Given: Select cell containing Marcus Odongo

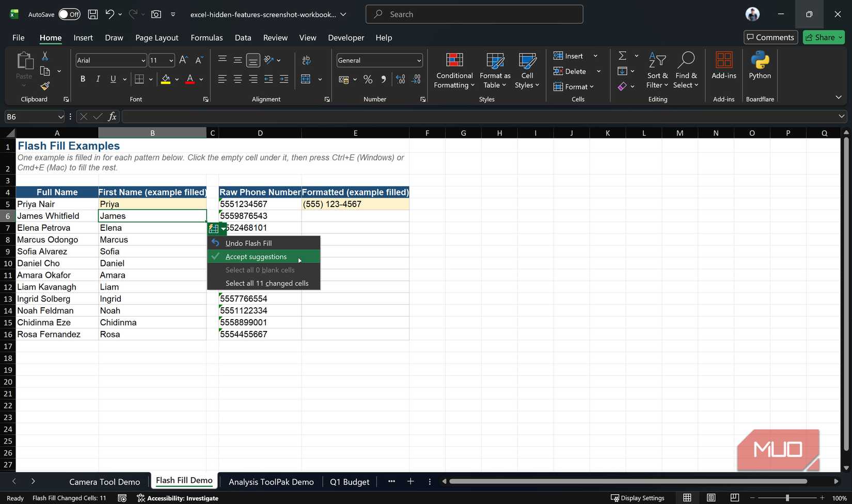Looking at the screenshot, I should pos(57,240).
